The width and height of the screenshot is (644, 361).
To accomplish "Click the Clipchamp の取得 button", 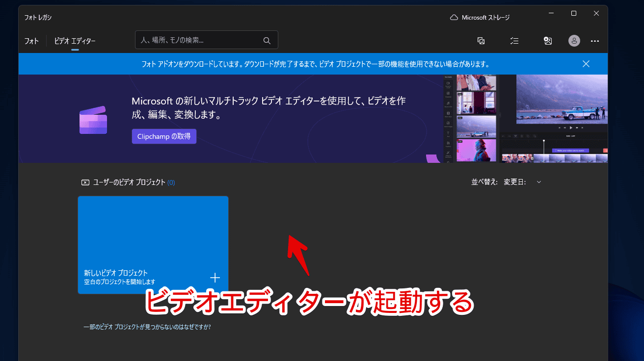I will point(164,136).
